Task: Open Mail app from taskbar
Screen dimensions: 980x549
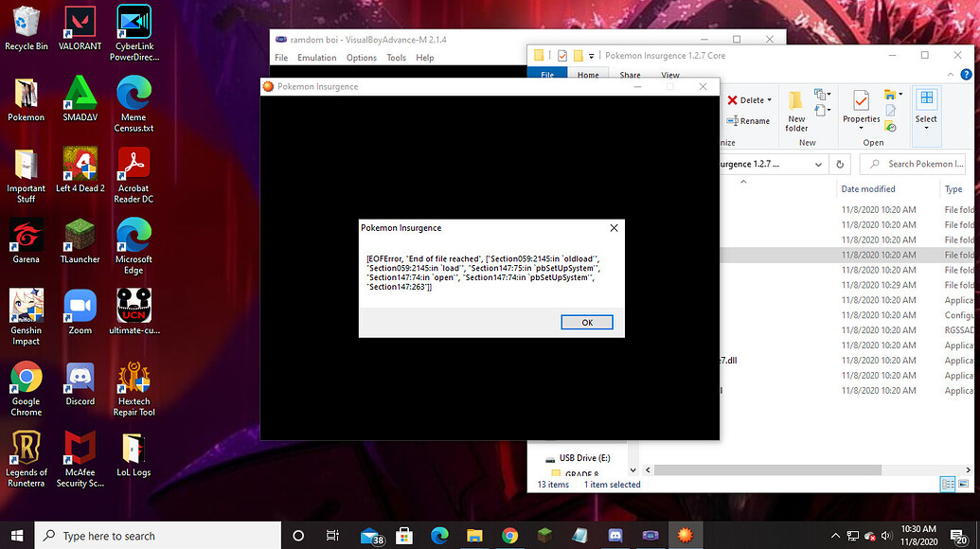Action: [370, 536]
